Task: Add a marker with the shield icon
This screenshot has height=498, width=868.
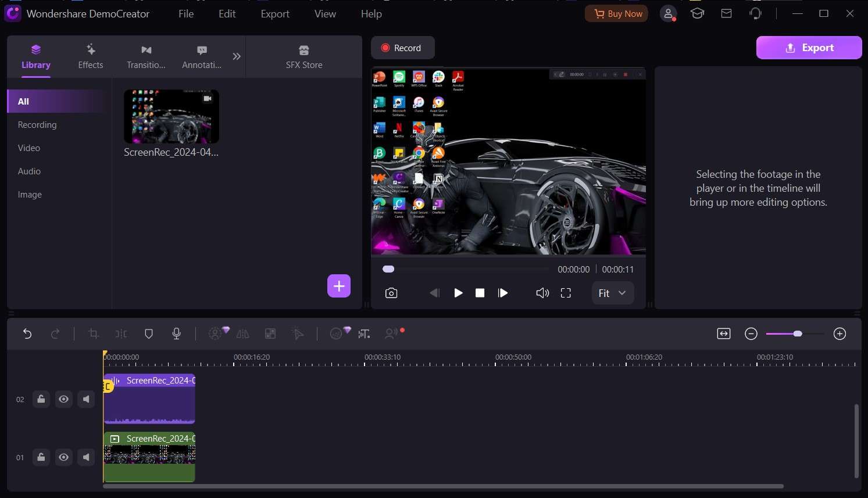Action: point(148,334)
